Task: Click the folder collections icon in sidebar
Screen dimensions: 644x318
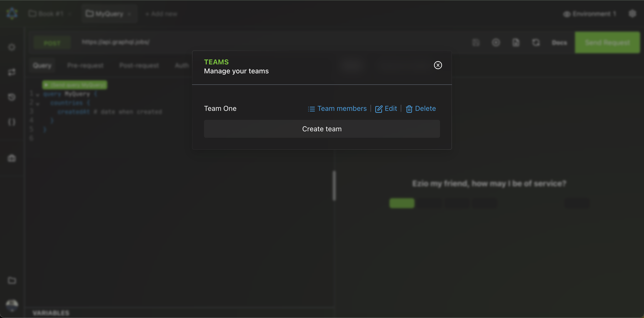Action: (12, 280)
